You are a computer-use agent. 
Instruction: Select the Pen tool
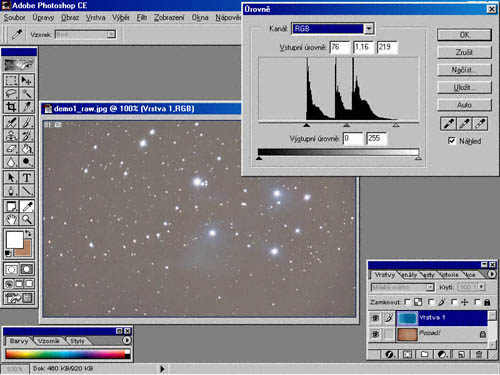(x=11, y=191)
